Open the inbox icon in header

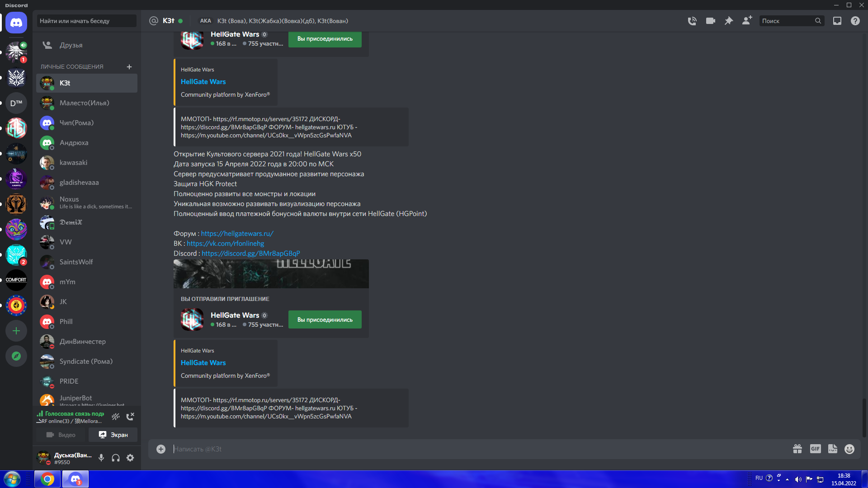[x=837, y=21]
